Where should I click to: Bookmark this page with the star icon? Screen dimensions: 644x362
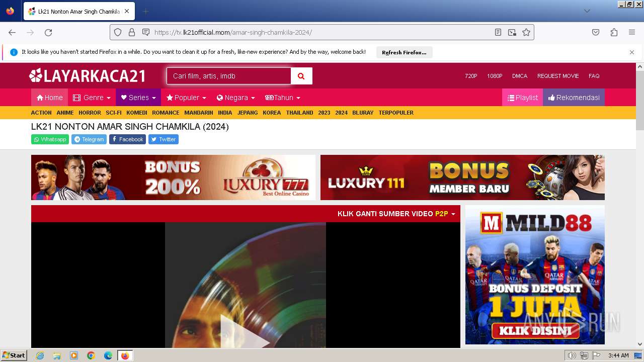click(x=526, y=32)
